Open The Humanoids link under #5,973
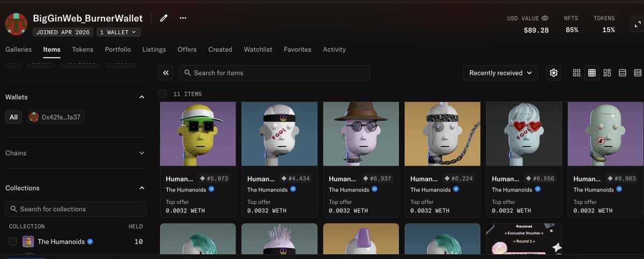This screenshot has width=644, height=259. pos(186,190)
